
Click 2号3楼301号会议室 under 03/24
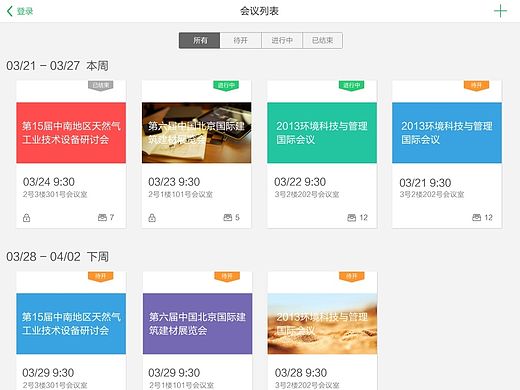pos(55,194)
